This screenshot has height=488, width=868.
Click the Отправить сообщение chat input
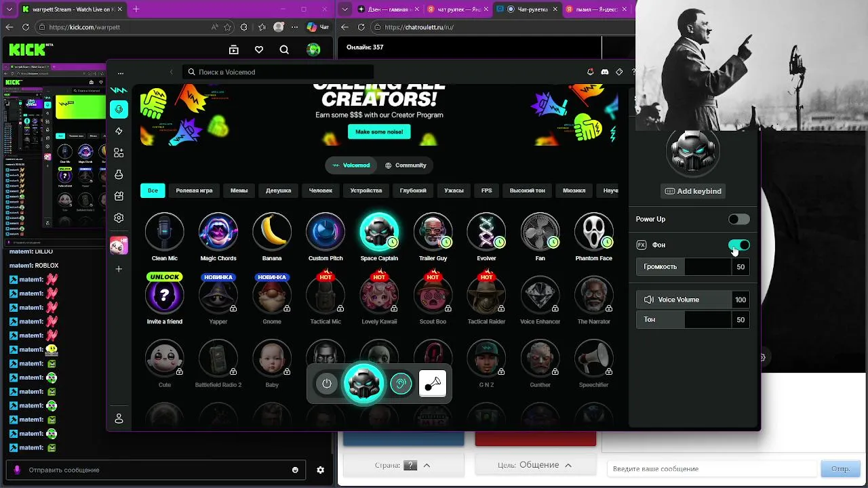coord(156,470)
